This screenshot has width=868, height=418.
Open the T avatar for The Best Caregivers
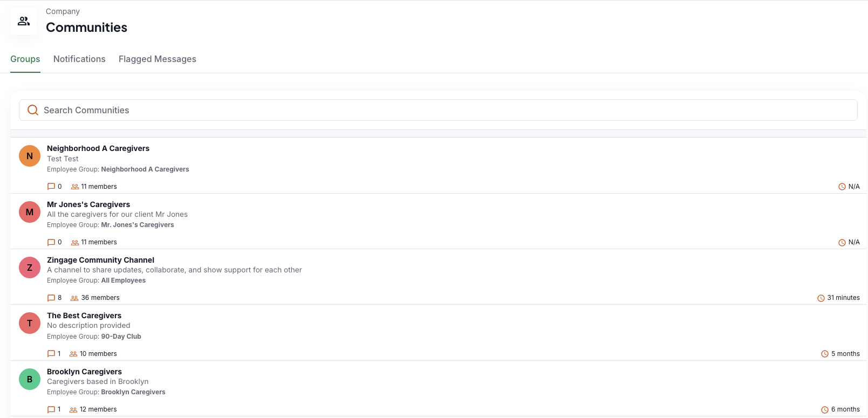point(30,323)
